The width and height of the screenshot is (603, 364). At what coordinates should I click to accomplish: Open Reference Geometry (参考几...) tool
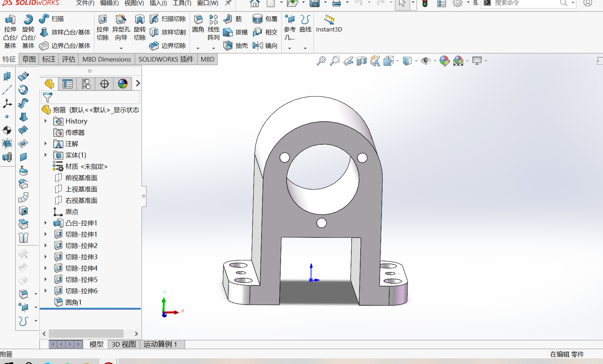pyautogui.click(x=289, y=28)
